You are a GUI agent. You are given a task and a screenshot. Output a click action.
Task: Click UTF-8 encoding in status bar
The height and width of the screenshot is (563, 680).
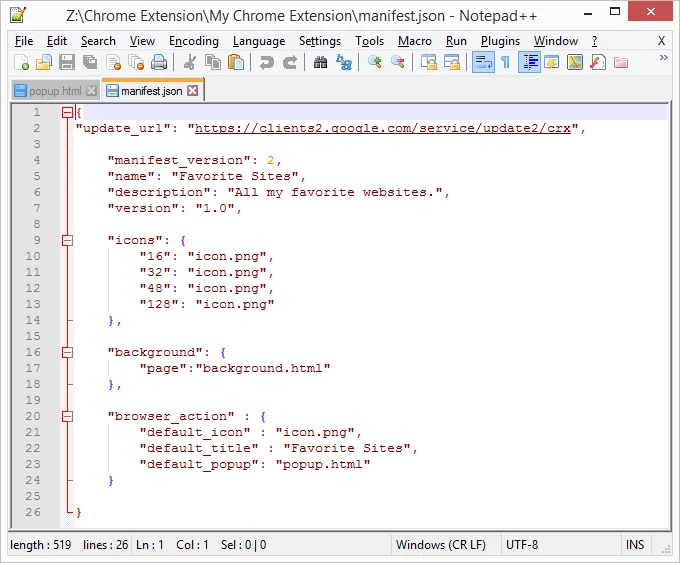point(522,545)
